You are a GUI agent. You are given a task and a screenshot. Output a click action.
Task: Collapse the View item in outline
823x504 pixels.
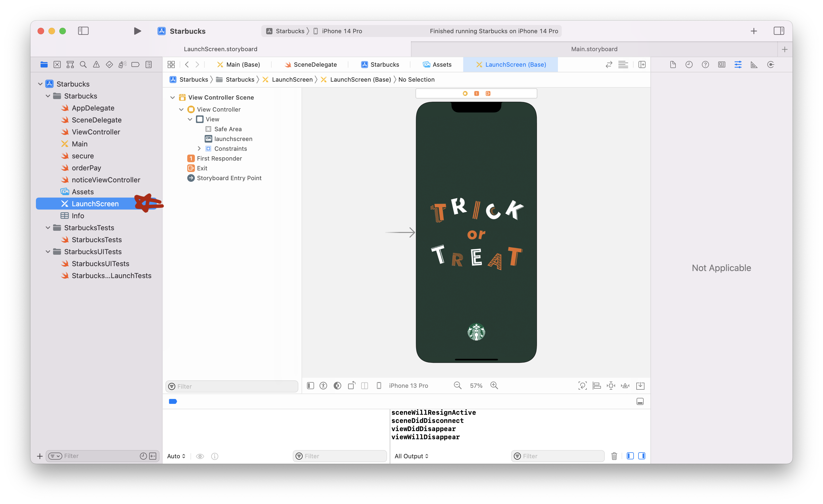click(x=190, y=119)
